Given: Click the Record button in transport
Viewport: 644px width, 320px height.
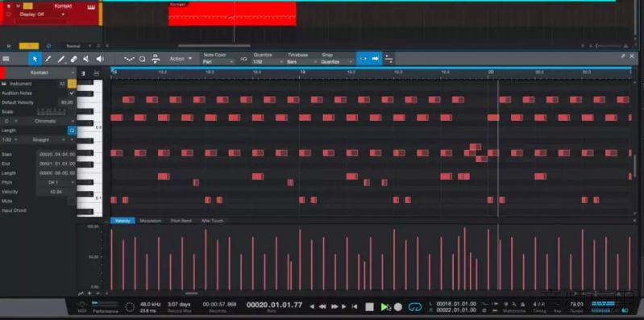Looking at the screenshot, I should (398, 307).
